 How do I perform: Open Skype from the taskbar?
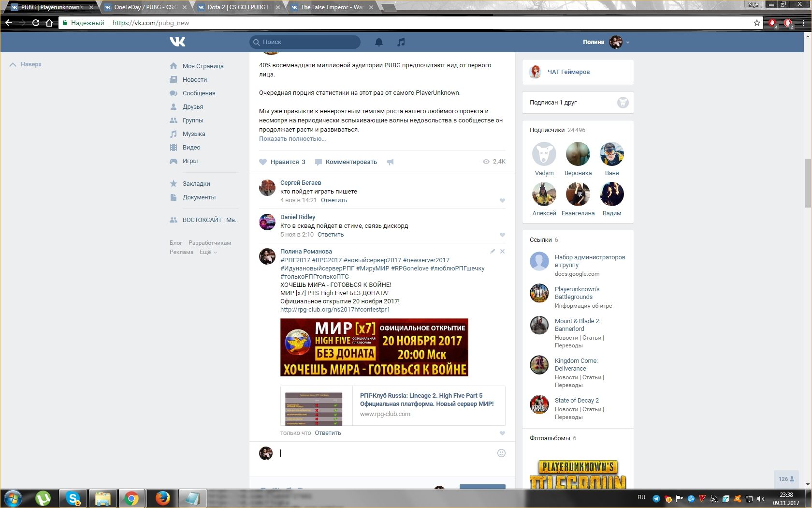(x=73, y=498)
